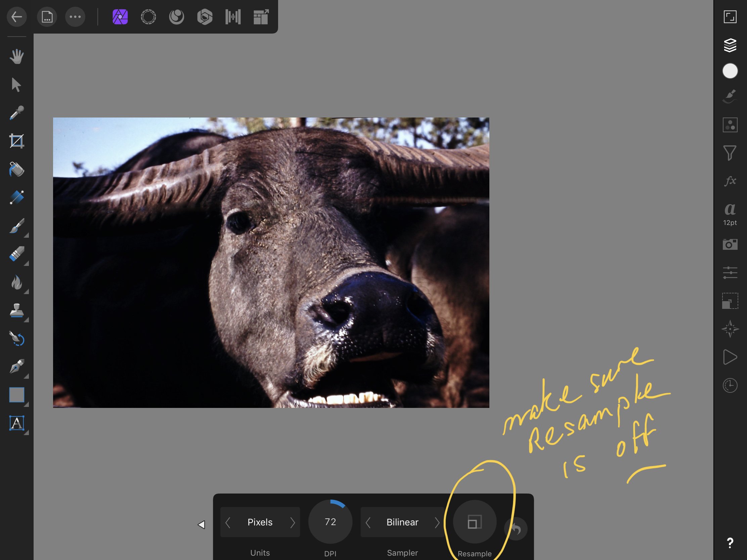The width and height of the screenshot is (747, 560).
Task: Open the Navigator compass studio
Action: (730, 329)
